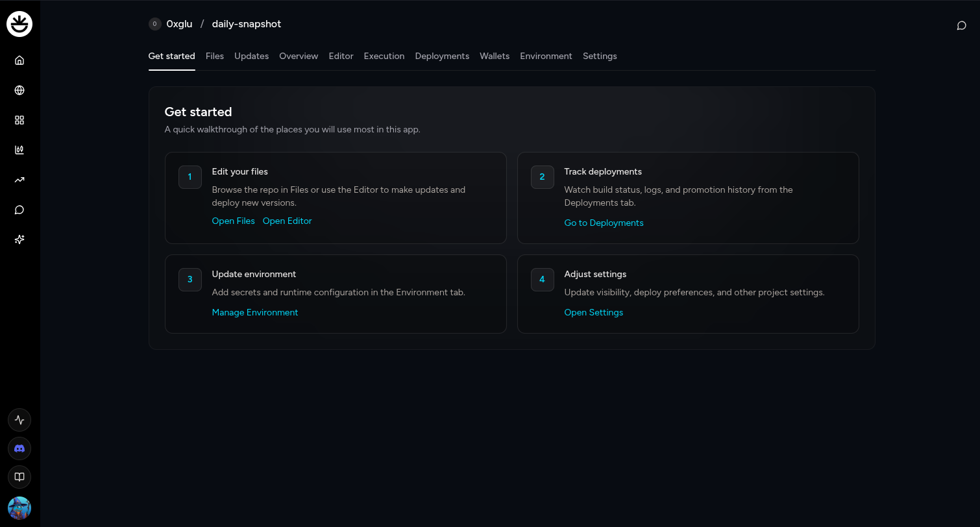Open the book documentation icon
Image resolution: width=980 pixels, height=527 pixels.
click(19, 477)
